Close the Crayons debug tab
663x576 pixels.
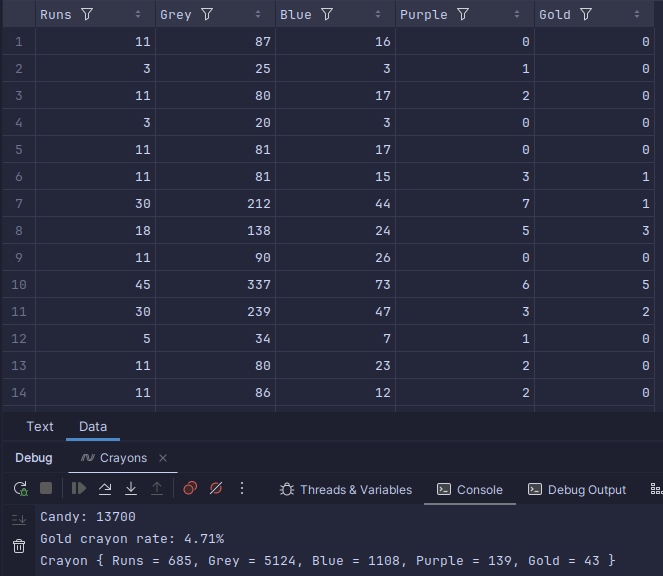(163, 458)
